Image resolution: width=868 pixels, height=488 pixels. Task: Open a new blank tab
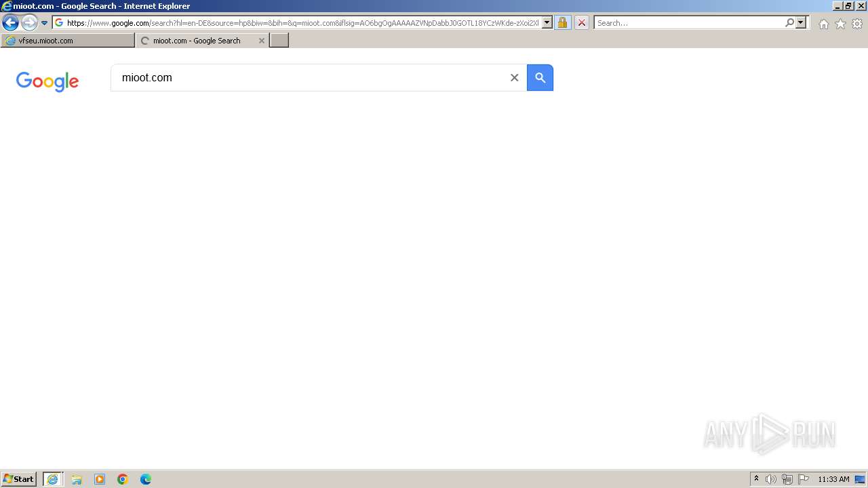(279, 41)
